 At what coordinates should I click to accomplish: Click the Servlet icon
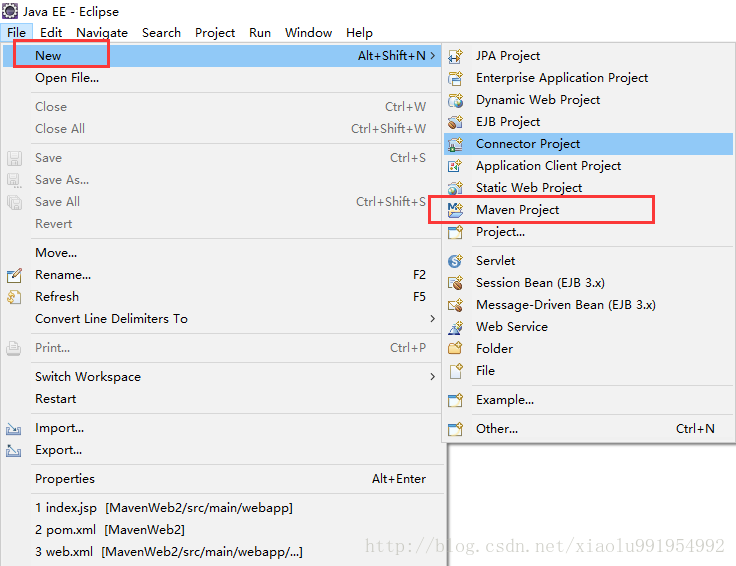[455, 261]
